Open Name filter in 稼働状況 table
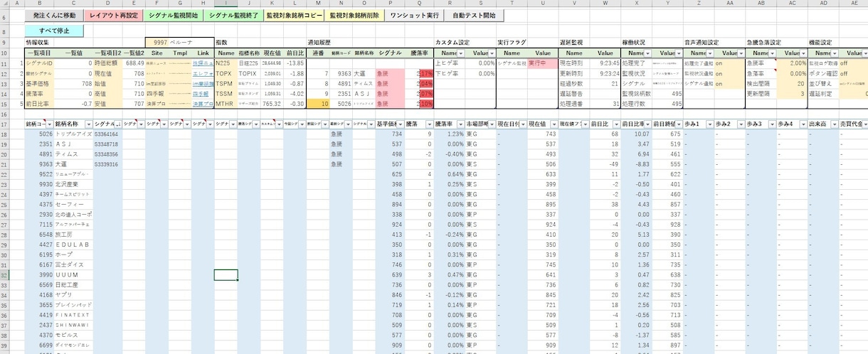 click(x=646, y=53)
